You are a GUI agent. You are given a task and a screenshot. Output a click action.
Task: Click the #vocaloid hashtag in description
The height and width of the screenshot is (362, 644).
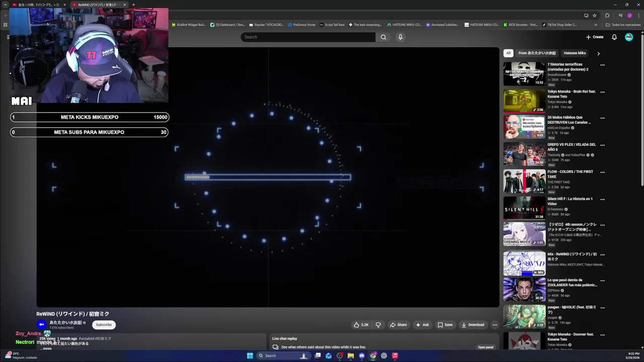(87, 338)
